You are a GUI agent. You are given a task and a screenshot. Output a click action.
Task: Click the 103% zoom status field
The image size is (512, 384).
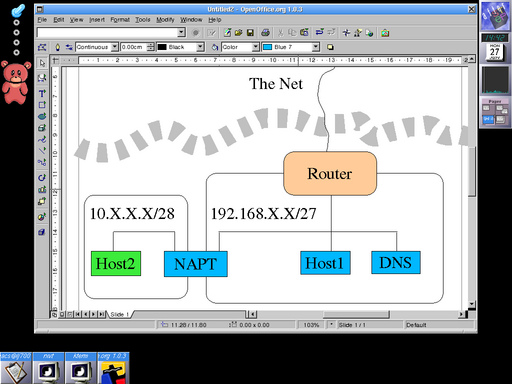coord(311,325)
